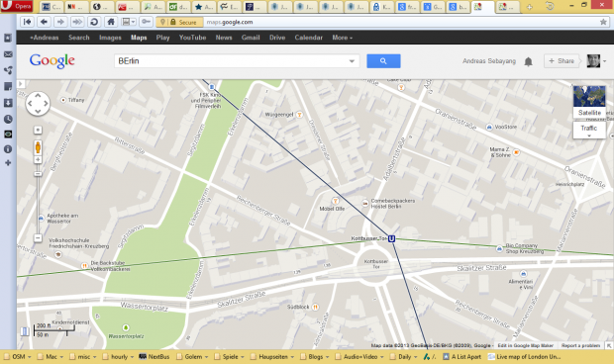Click the Rewind navigation button
This screenshot has width=614, height=364.
click(27, 22)
